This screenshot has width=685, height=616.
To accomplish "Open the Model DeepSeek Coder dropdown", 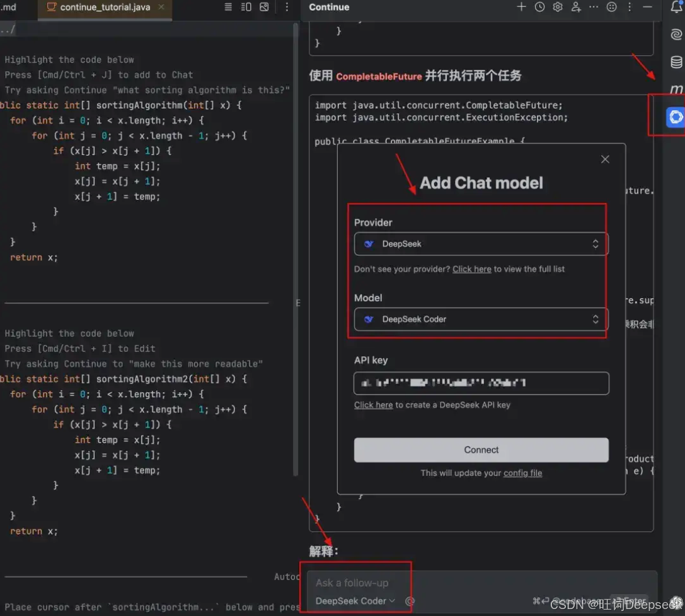I will 481,319.
